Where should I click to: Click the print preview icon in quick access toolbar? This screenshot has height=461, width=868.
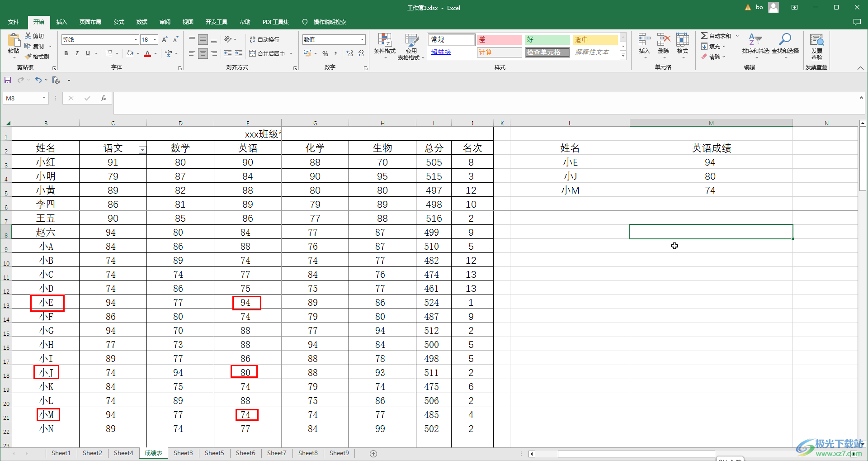[x=56, y=80]
